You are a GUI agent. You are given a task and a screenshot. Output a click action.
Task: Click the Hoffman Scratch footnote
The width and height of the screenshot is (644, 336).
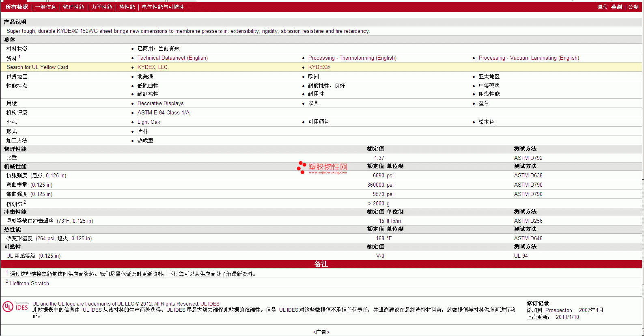tap(29, 284)
